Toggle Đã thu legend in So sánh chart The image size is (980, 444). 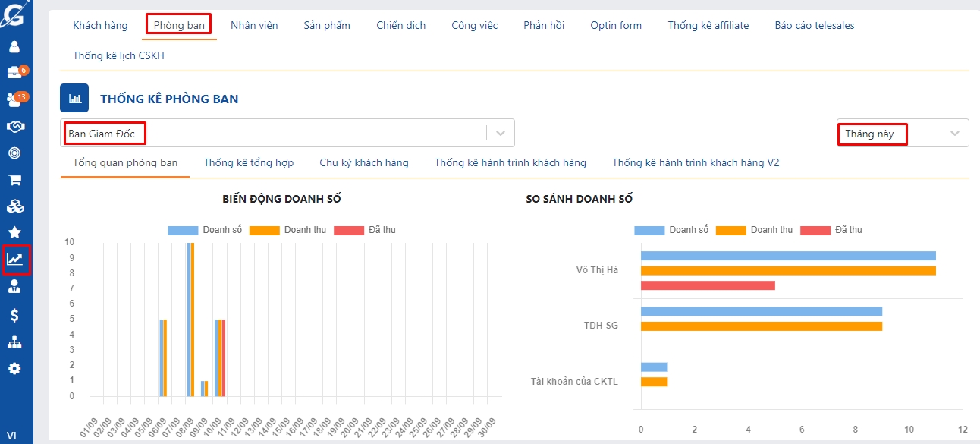click(x=831, y=230)
